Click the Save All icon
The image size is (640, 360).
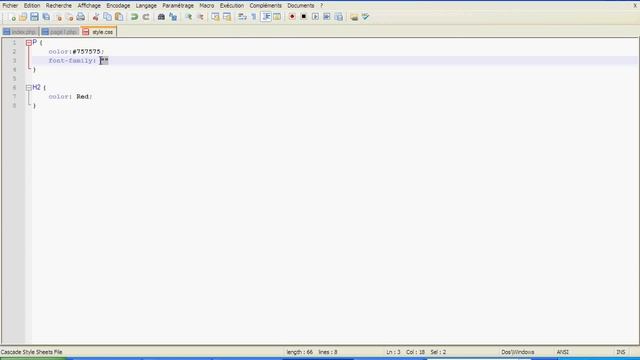tap(46, 17)
